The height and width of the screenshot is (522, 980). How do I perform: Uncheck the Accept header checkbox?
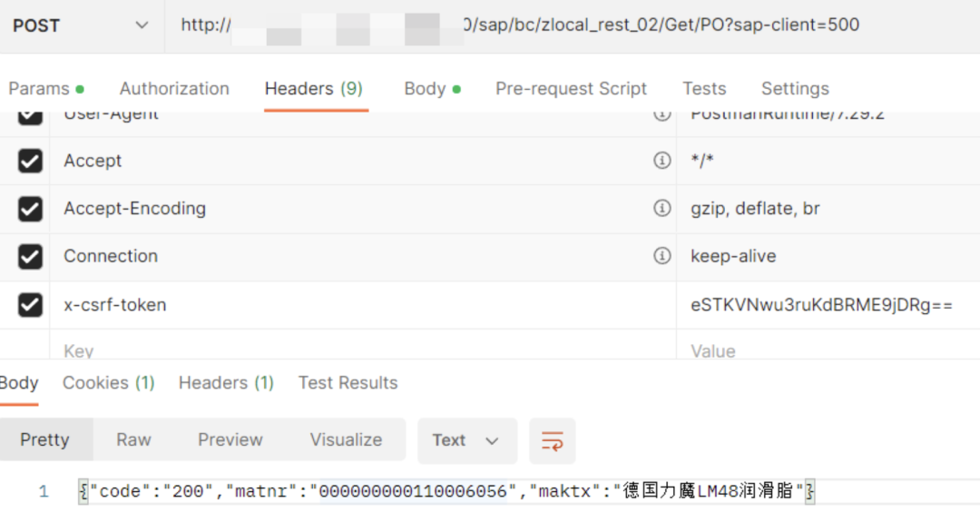tap(30, 161)
